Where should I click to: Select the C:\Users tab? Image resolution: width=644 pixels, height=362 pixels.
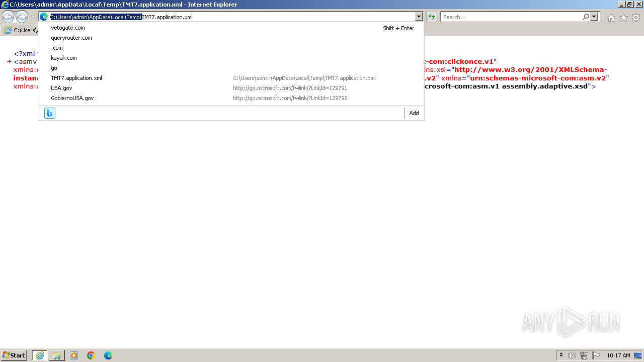coord(20,30)
